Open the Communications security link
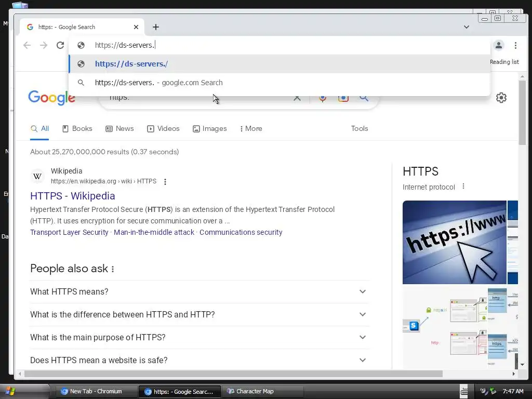Image resolution: width=532 pixels, height=399 pixels. (x=241, y=232)
